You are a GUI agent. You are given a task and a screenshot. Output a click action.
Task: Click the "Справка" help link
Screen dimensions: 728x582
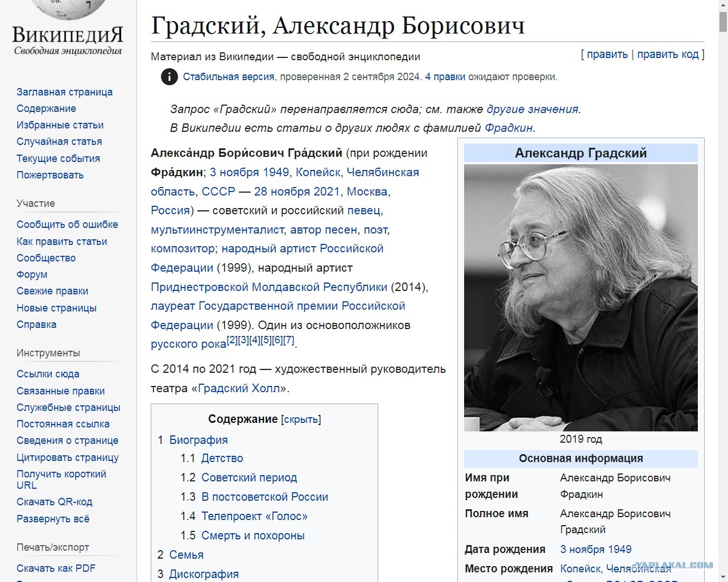(x=36, y=325)
